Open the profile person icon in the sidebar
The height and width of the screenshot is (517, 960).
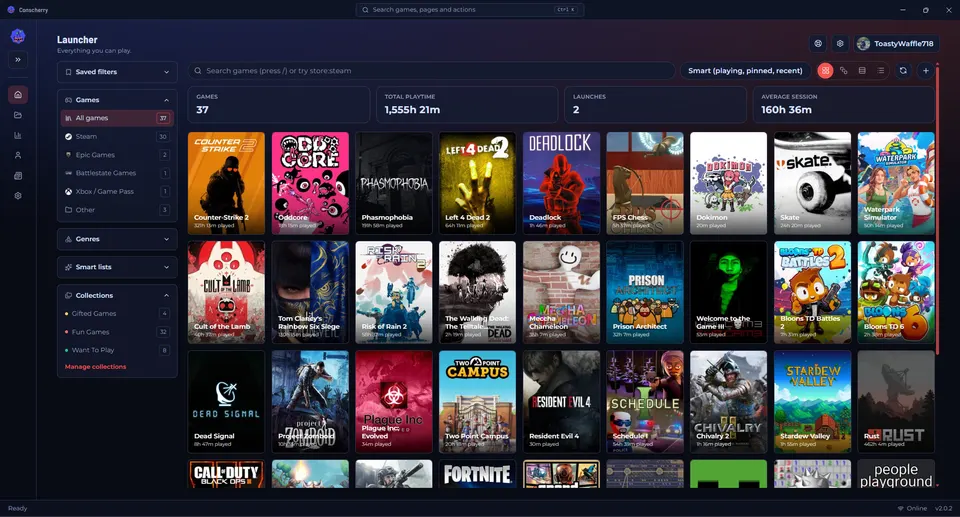[x=18, y=156]
